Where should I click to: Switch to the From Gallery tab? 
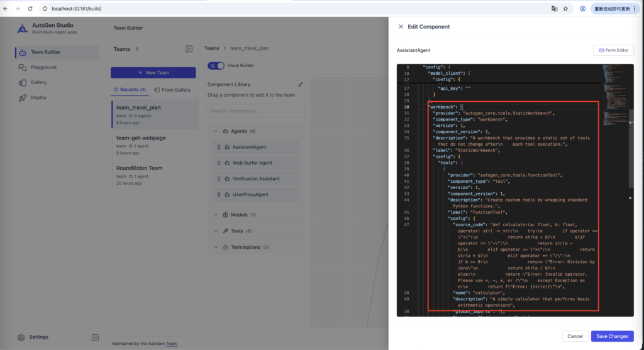[x=172, y=90]
